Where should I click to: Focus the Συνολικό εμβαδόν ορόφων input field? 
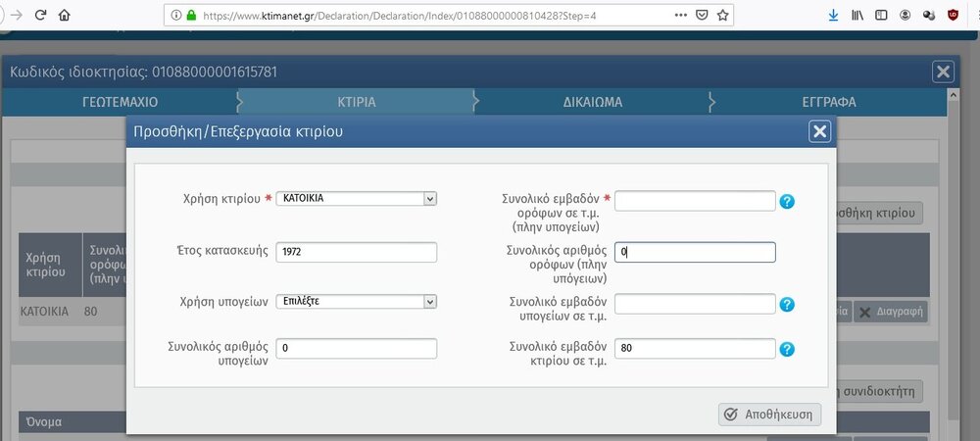(x=695, y=201)
